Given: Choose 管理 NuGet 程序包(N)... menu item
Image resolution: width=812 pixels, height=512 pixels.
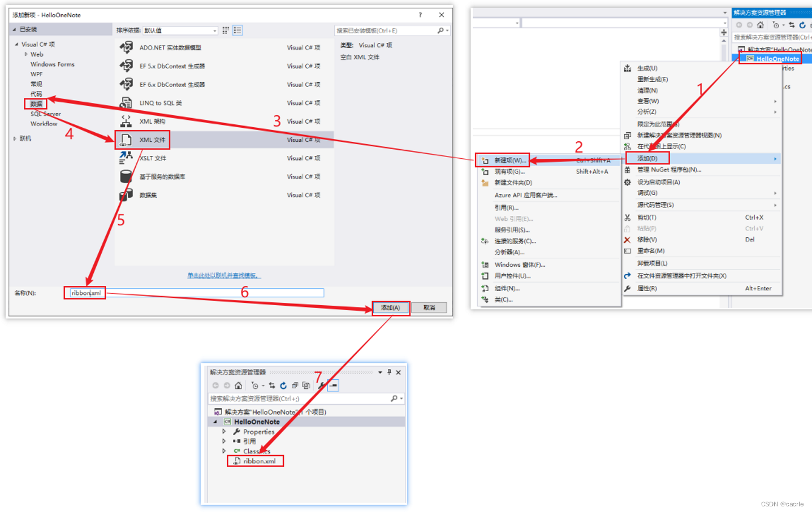Looking at the screenshot, I should point(701,170).
